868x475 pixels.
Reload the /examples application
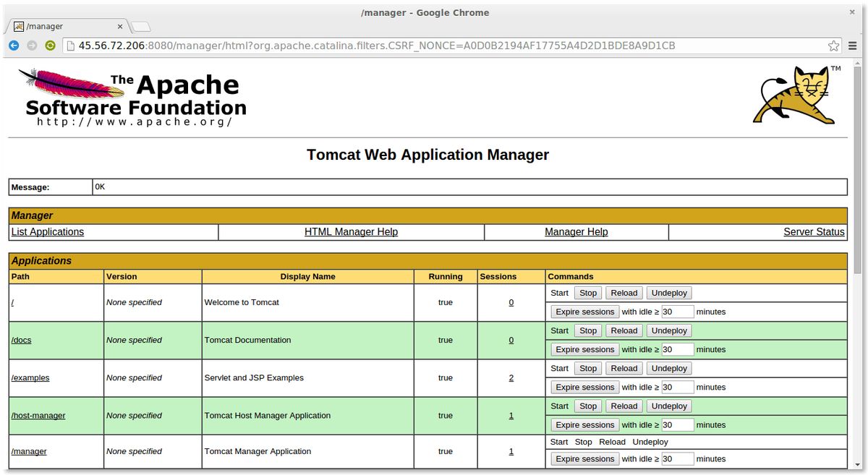click(624, 368)
